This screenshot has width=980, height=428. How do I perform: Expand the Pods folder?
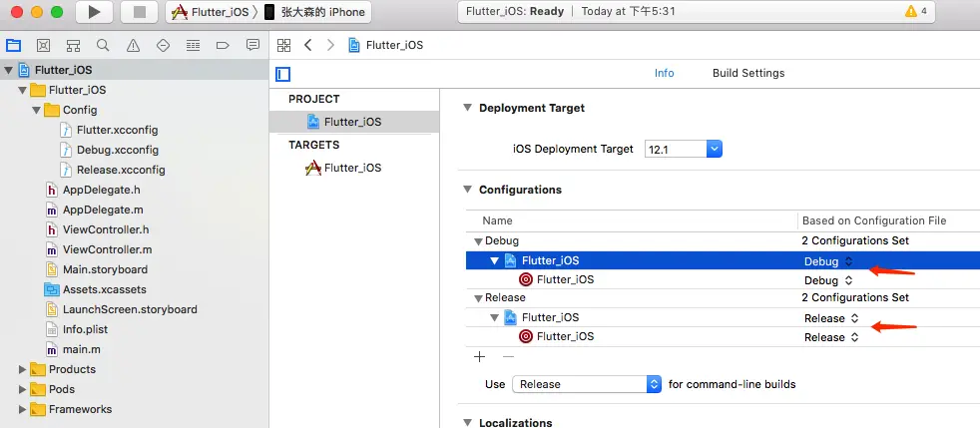pos(23,389)
